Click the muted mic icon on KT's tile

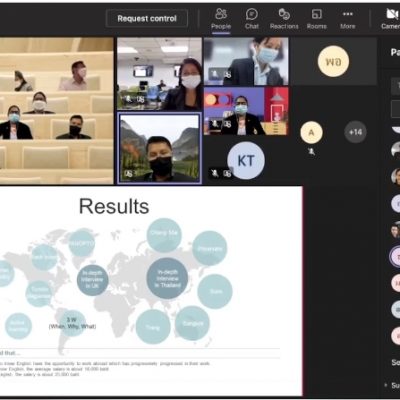pyautogui.click(x=215, y=173)
